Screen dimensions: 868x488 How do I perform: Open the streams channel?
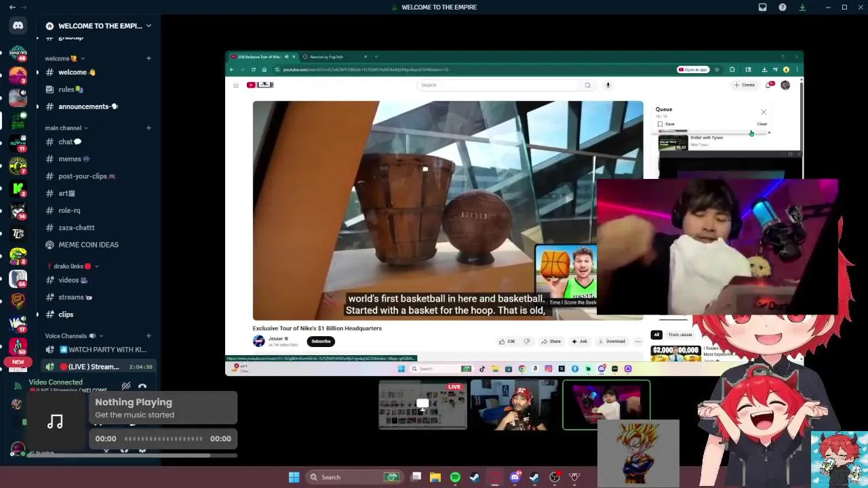click(98, 297)
